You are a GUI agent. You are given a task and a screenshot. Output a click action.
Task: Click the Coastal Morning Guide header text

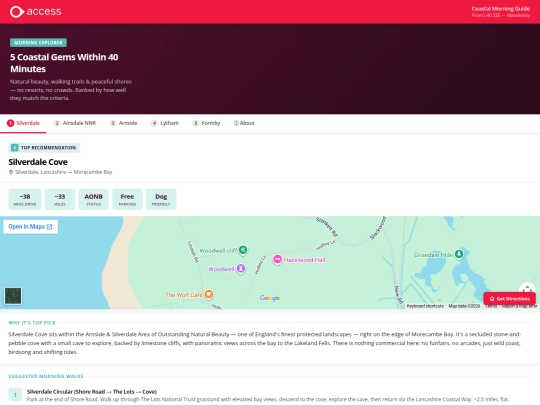tap(501, 9)
